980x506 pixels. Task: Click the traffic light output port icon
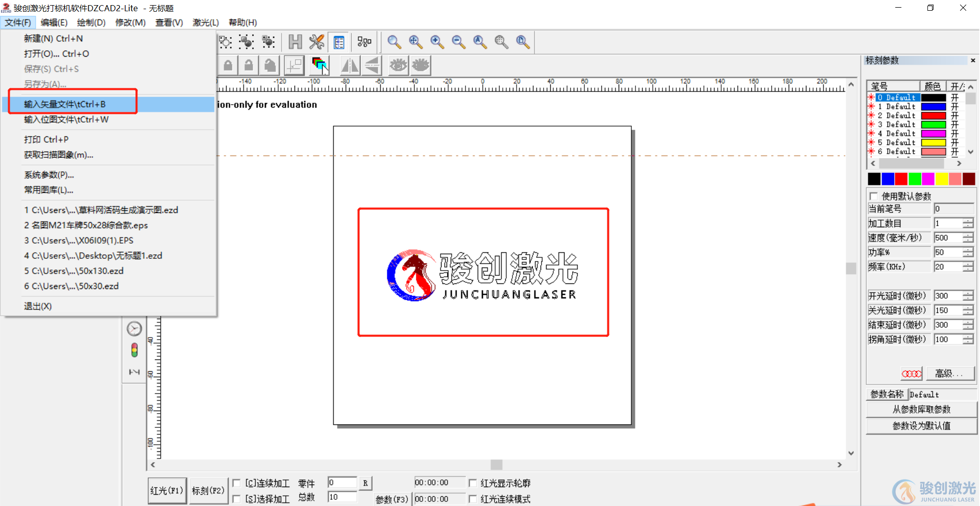pos(134,350)
